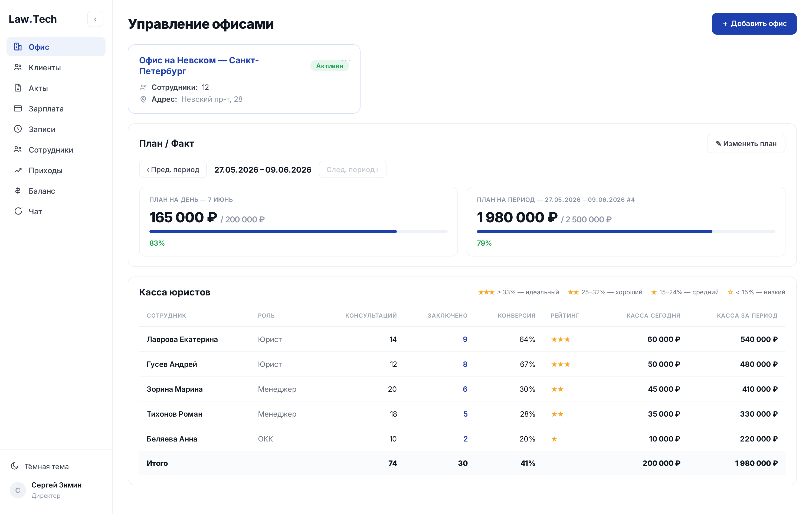Open the three-dot menu on office card
Viewport: 812px width, 514px height.
pyautogui.click(x=346, y=61)
